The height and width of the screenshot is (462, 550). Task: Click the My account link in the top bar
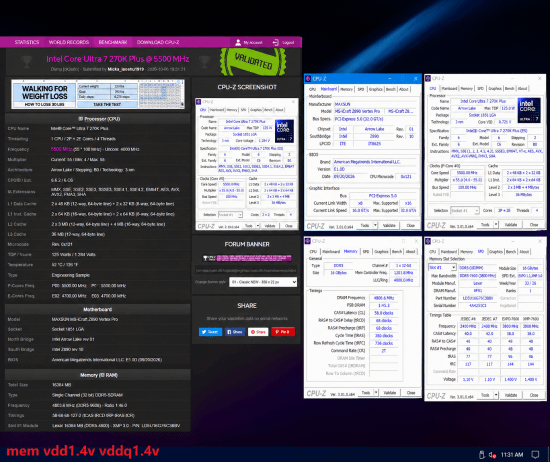pyautogui.click(x=253, y=43)
